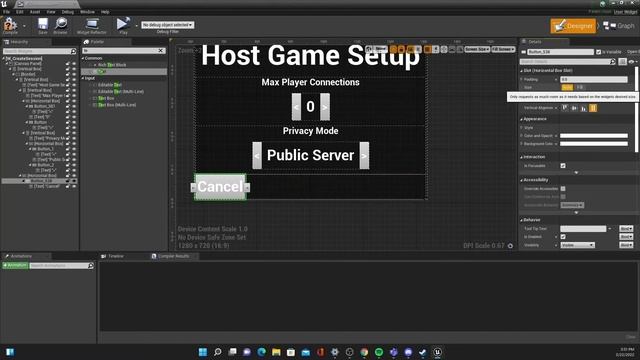Select Text "Cancel" in Hierarchy tree
640x360 pixels.
46,186
